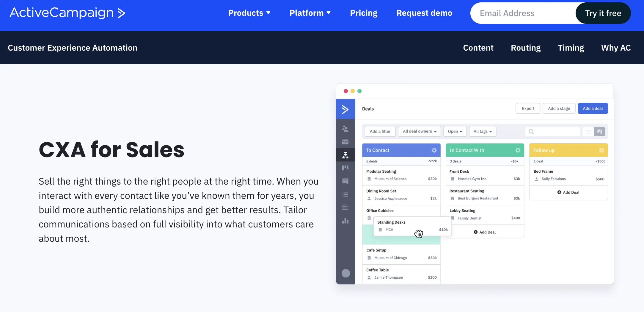
Task: Open the Request demo page
Action: (424, 13)
